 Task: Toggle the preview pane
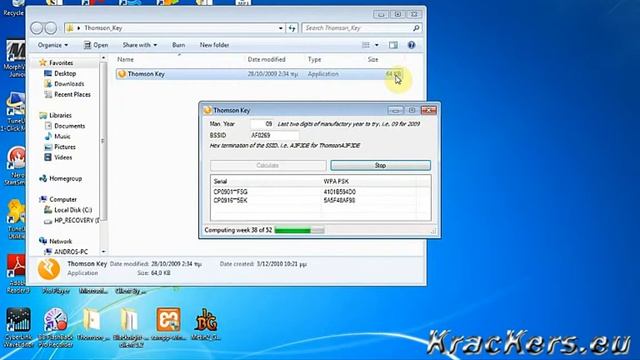[x=393, y=45]
